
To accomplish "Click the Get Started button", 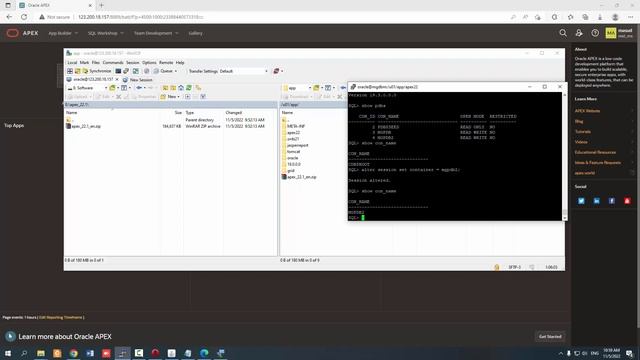I will 550,337.
